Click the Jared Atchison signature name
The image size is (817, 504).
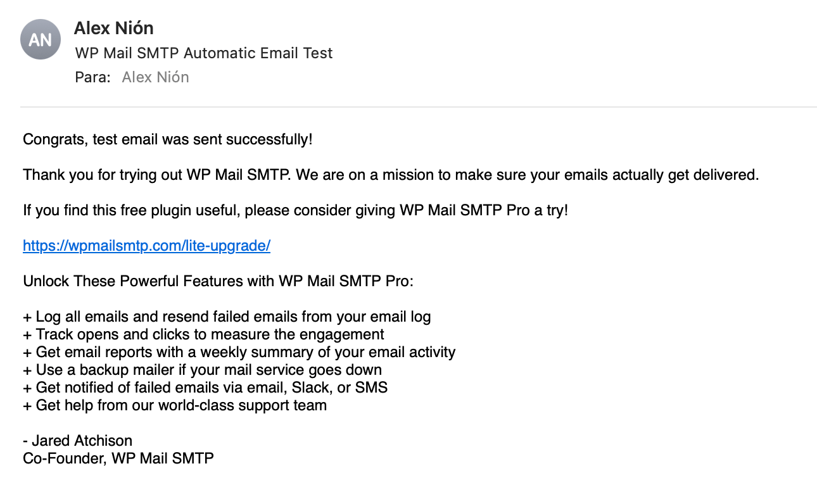[x=82, y=441]
